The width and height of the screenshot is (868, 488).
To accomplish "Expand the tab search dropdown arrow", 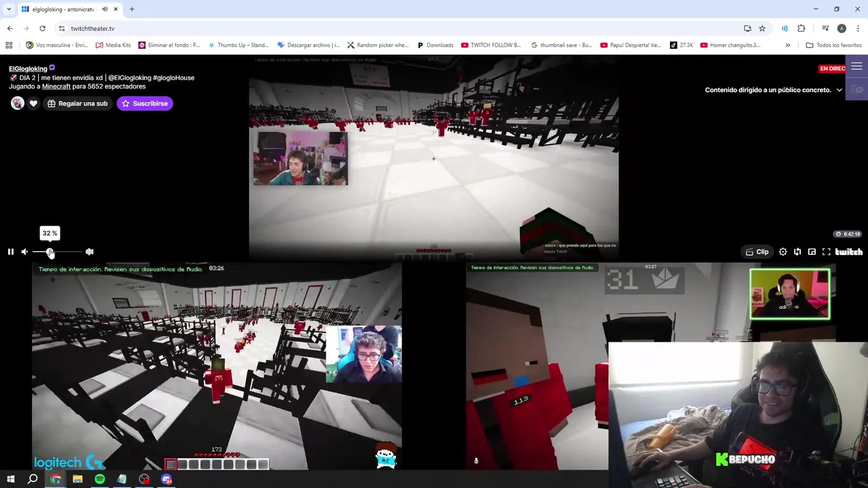I will 9,9.
